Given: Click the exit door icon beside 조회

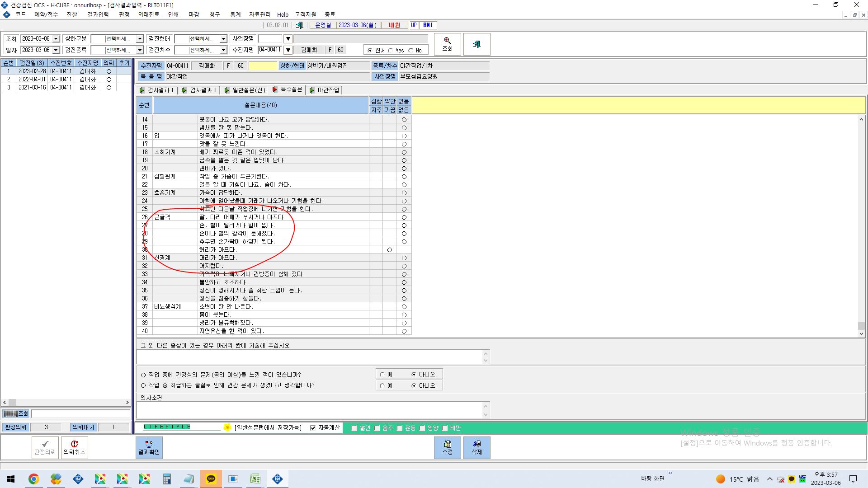Looking at the screenshot, I should point(476,44).
